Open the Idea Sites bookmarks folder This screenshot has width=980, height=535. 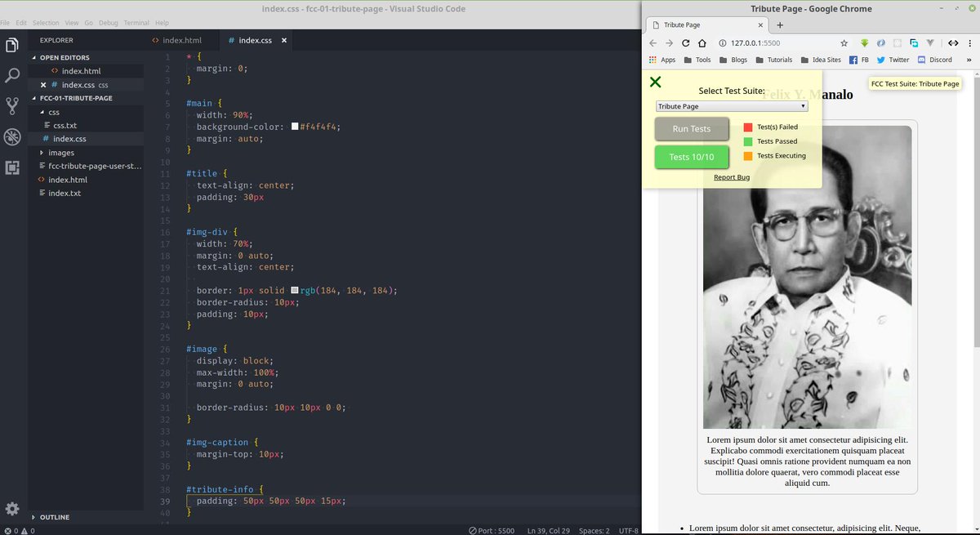click(x=820, y=60)
